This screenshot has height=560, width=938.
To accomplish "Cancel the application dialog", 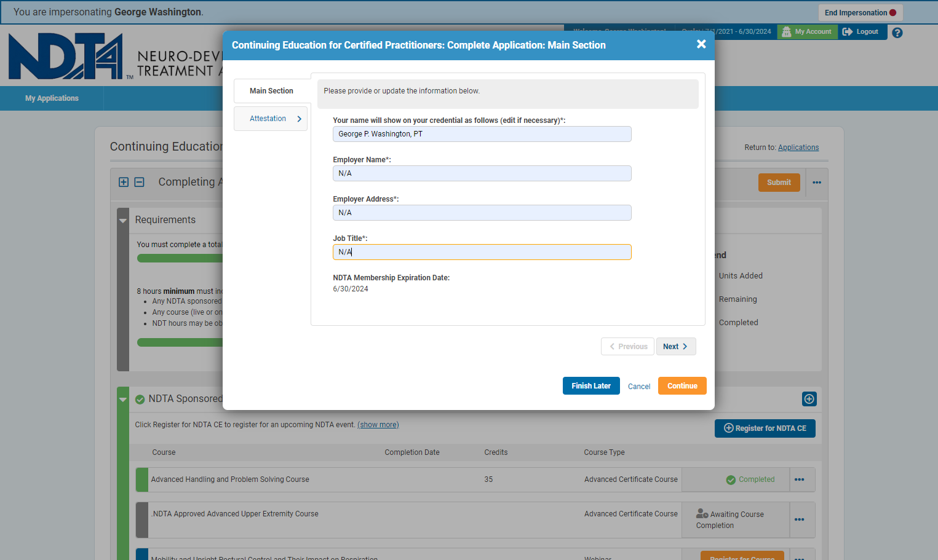I will pyautogui.click(x=639, y=387).
